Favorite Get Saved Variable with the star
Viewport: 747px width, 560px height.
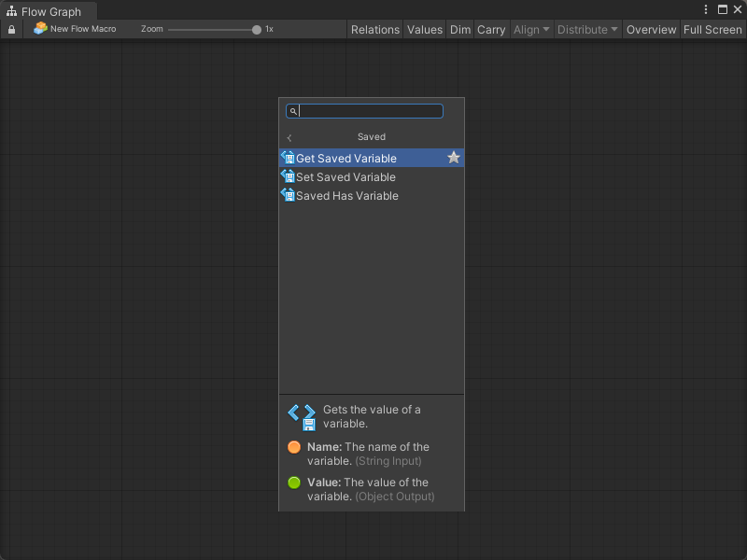click(454, 158)
